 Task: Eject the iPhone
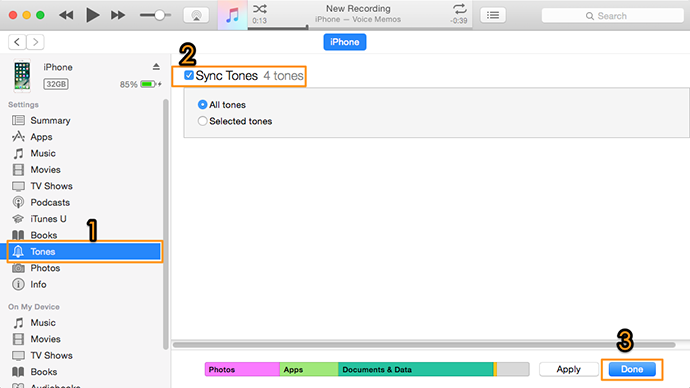[x=156, y=67]
